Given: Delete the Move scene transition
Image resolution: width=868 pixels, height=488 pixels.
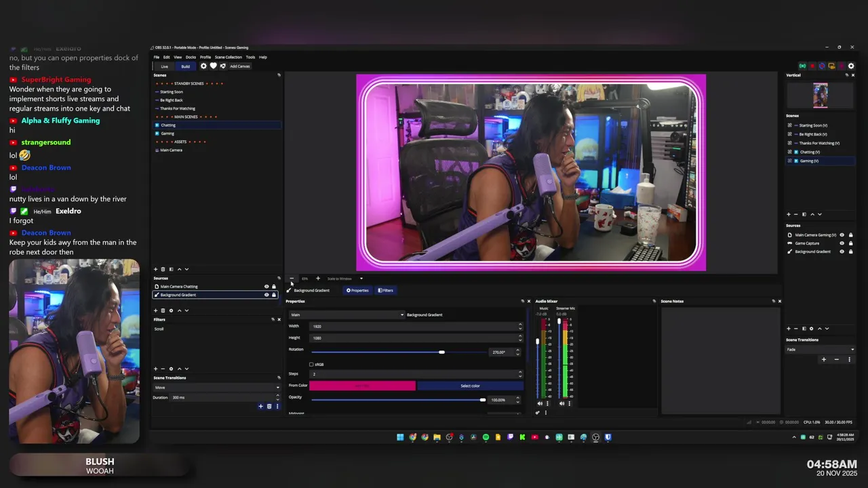Looking at the screenshot, I should pyautogui.click(x=269, y=406).
